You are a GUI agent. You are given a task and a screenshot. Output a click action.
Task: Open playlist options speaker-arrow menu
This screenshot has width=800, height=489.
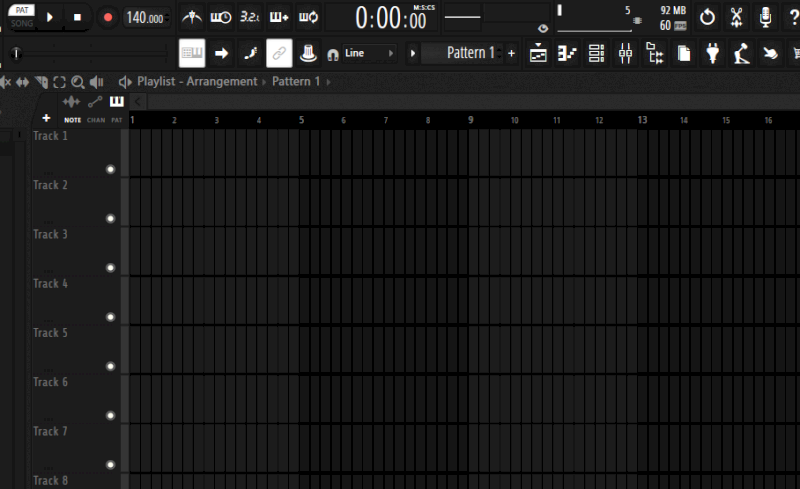tap(125, 82)
